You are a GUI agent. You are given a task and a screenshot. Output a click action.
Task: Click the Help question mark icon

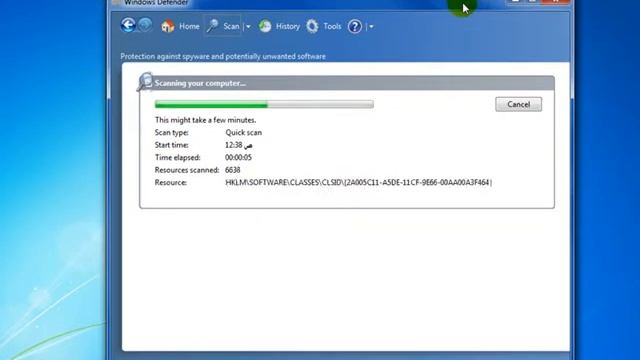[355, 27]
